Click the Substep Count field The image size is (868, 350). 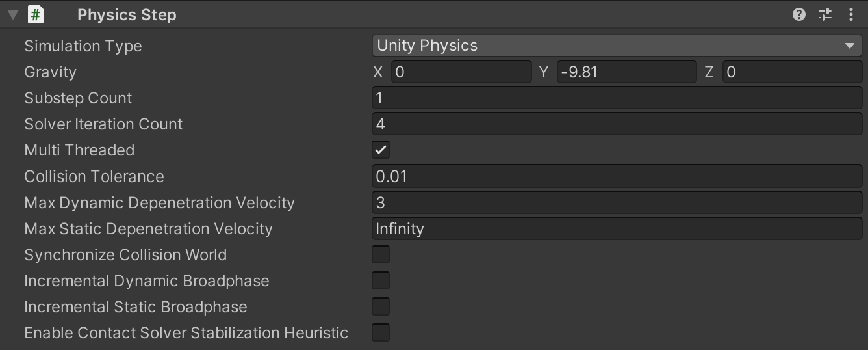click(617, 98)
